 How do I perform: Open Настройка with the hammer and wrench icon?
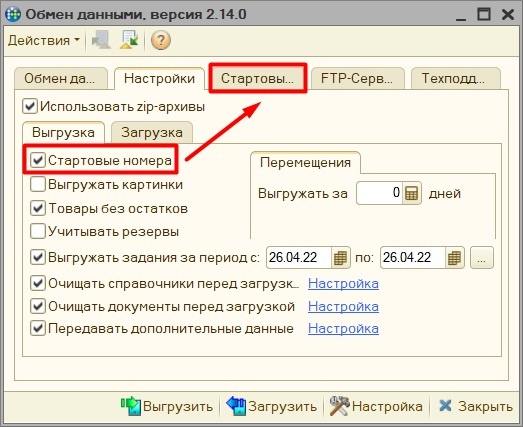tap(376, 406)
